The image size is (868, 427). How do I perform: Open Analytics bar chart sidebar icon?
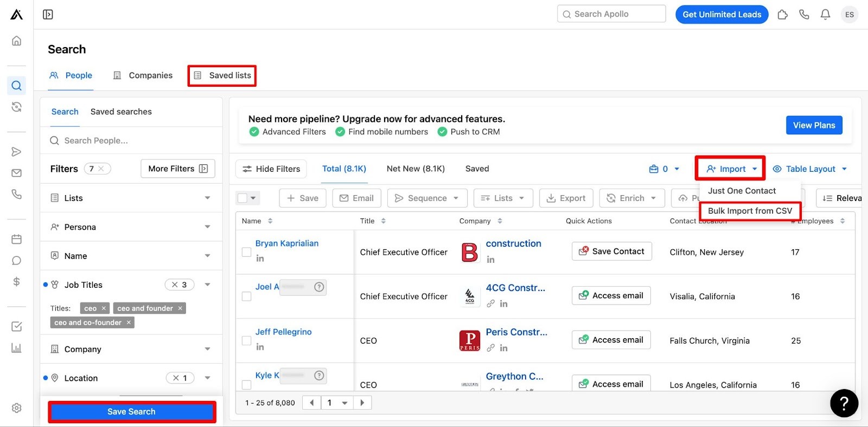[x=17, y=348]
